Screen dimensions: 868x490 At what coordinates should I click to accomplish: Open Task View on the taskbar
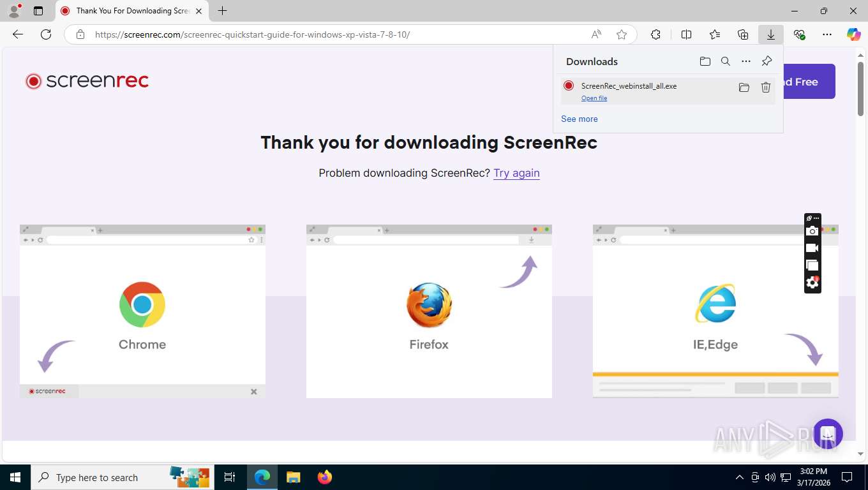pyautogui.click(x=230, y=477)
